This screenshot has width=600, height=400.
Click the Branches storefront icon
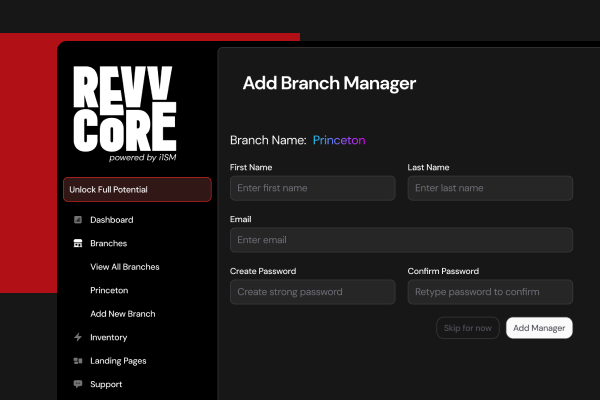pyautogui.click(x=78, y=243)
